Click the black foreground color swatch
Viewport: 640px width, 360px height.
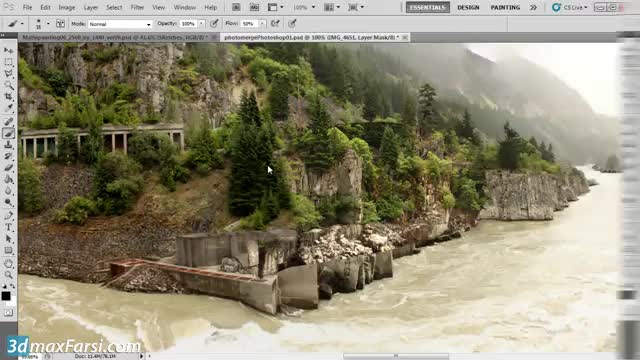[6, 296]
